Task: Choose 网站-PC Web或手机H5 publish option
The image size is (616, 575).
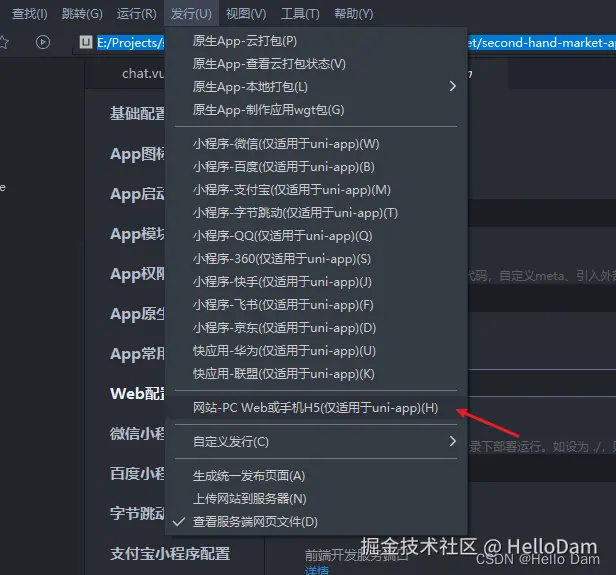Action: (x=316, y=408)
